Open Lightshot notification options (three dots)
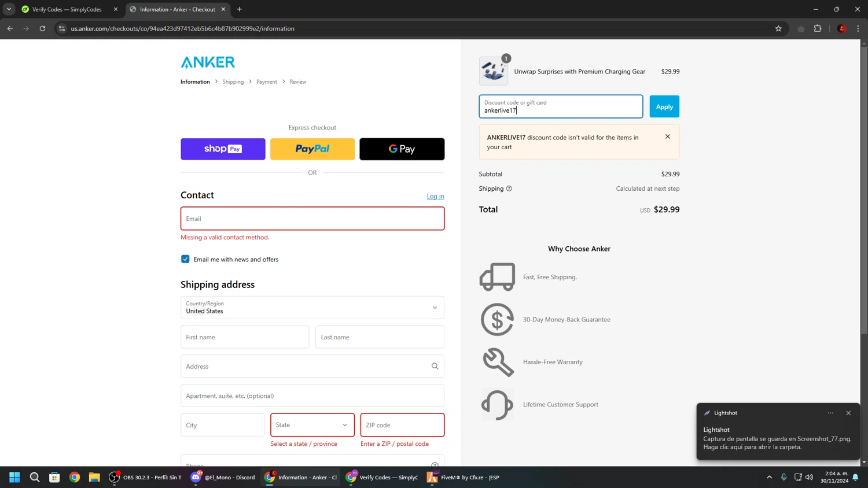Image resolution: width=868 pixels, height=488 pixels. pos(830,413)
